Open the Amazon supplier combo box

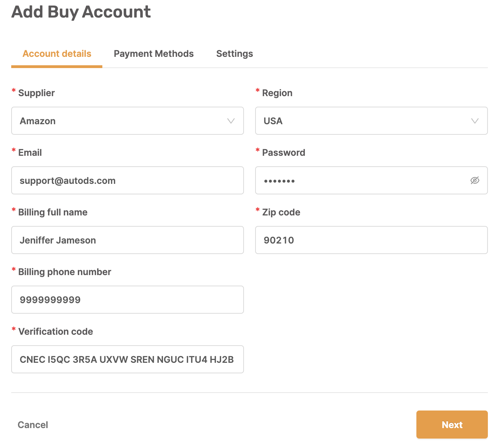coord(128,121)
